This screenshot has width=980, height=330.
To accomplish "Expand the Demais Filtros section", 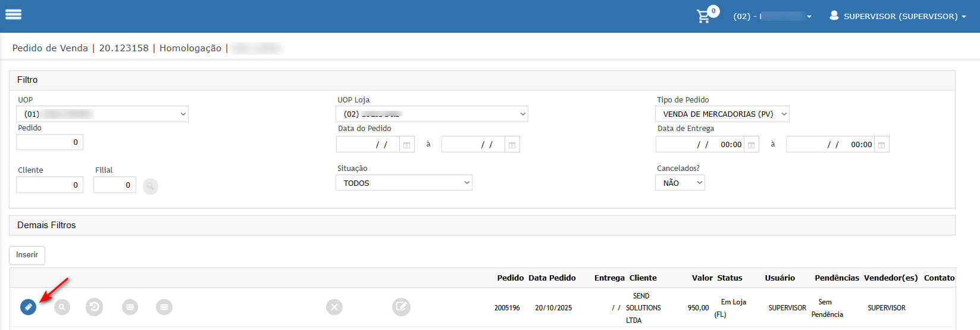I will (46, 225).
